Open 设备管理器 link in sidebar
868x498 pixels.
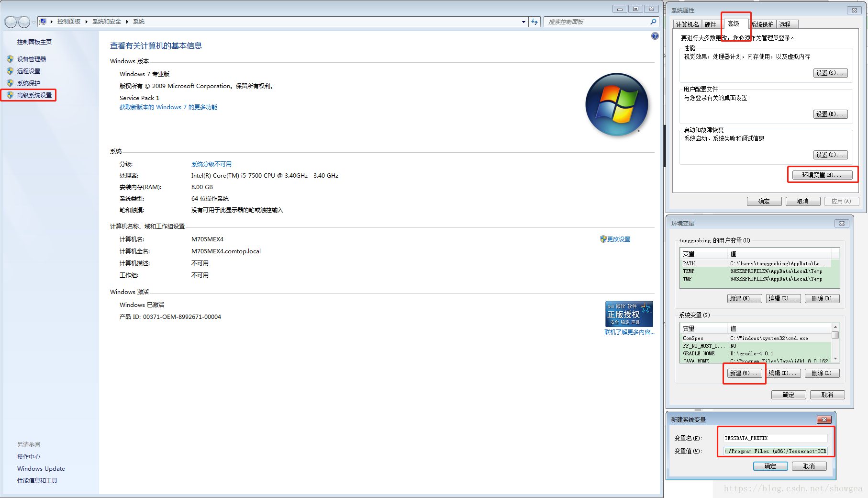tap(32, 59)
